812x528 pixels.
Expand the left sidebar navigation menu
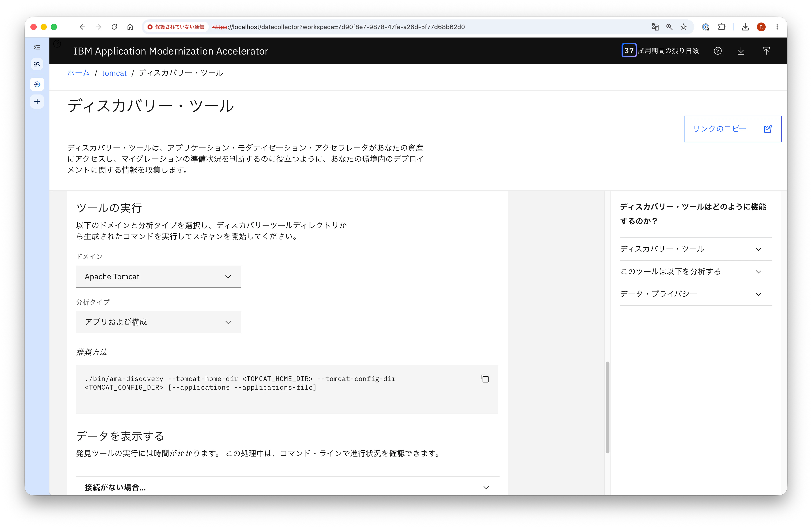(37, 47)
